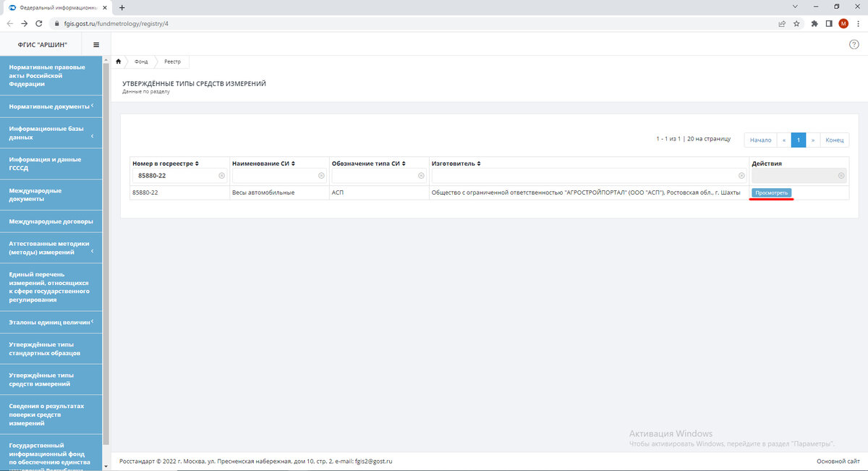Click the Просмотреть button
Image resolution: width=868 pixels, height=471 pixels.
(771, 192)
